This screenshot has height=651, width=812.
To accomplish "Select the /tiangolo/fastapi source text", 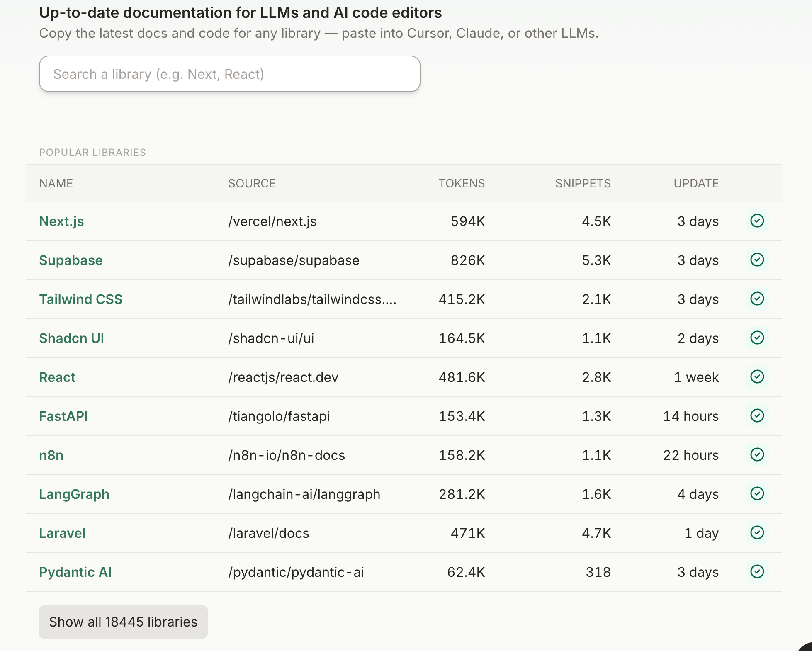I will pyautogui.click(x=279, y=416).
